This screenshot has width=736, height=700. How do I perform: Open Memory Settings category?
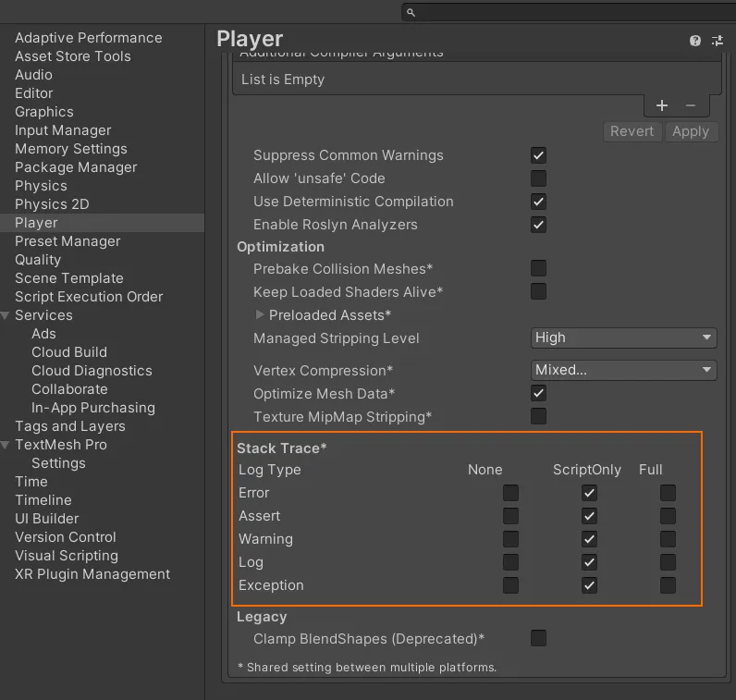(x=71, y=149)
